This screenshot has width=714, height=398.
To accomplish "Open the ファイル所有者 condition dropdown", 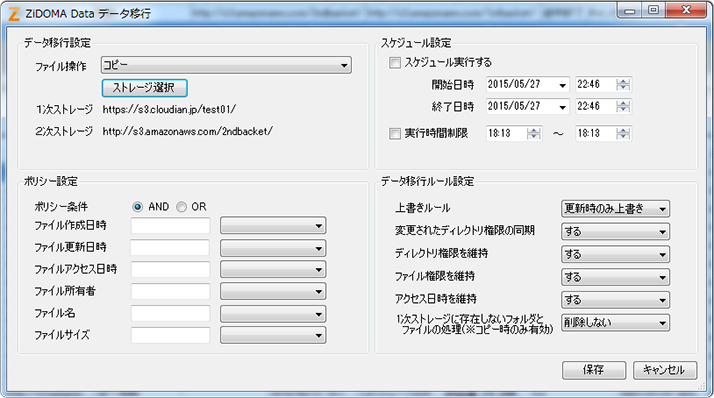I will pyautogui.click(x=273, y=291).
